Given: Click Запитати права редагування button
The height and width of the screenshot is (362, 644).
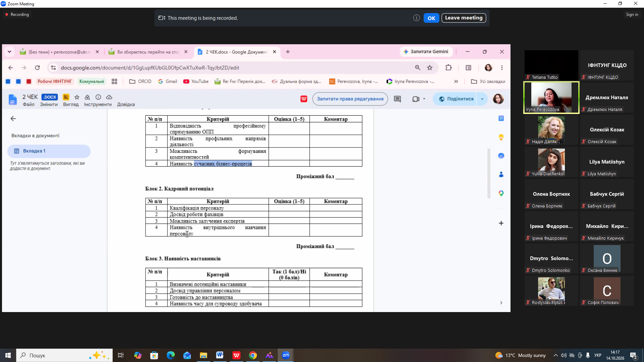Looking at the screenshot, I should [x=350, y=99].
